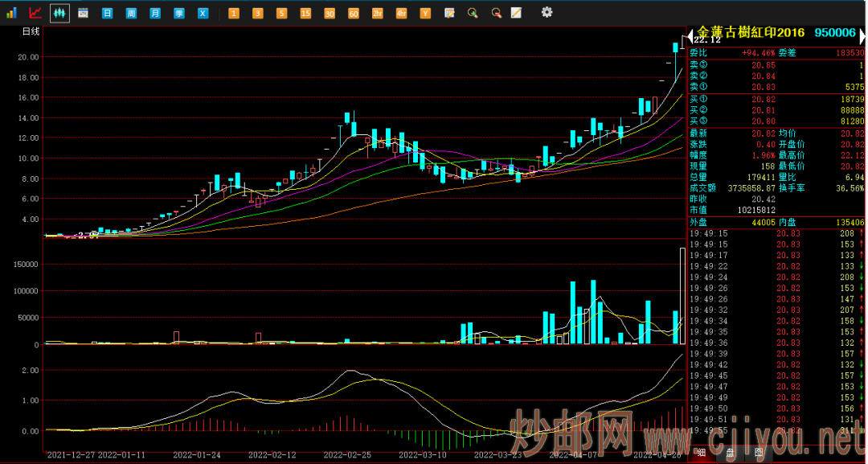
Task: Switch to the 盘 tab
Action: 730,453
